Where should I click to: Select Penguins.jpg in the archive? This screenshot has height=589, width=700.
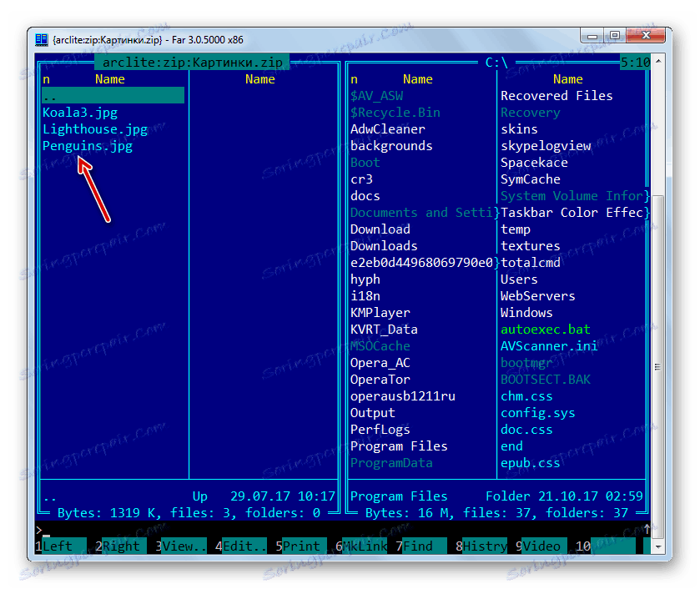pos(88,146)
